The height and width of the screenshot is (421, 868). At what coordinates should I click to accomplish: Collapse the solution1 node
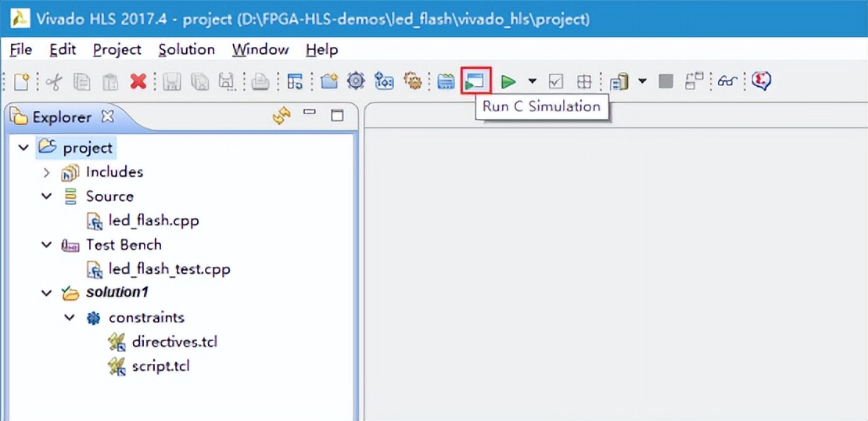coord(46,293)
